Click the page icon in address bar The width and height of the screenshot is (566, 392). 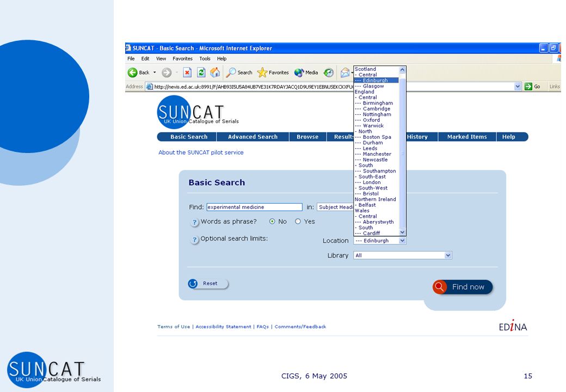pyautogui.click(x=149, y=87)
